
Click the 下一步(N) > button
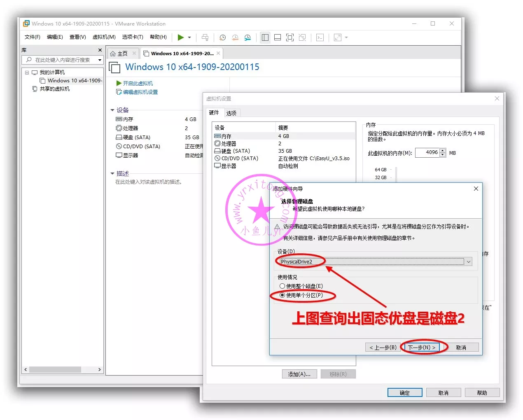click(422, 348)
